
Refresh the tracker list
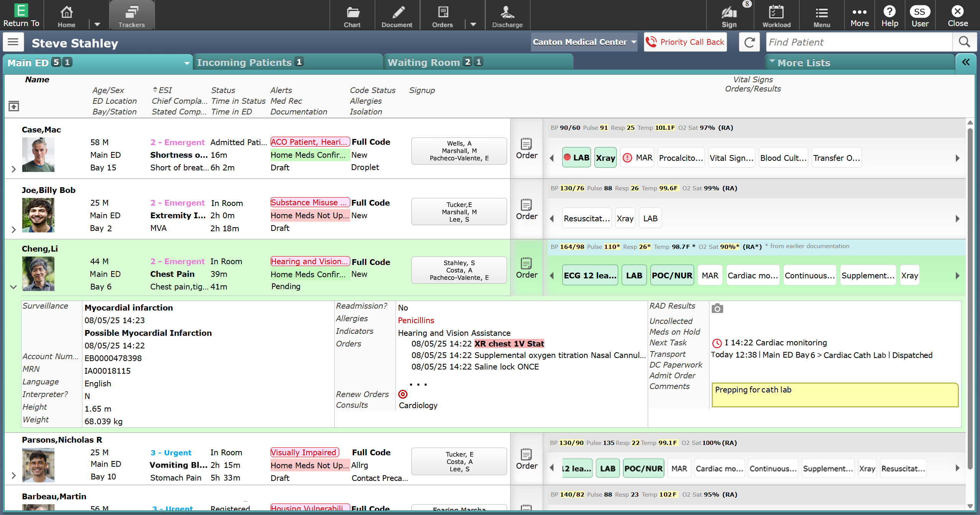(x=749, y=42)
